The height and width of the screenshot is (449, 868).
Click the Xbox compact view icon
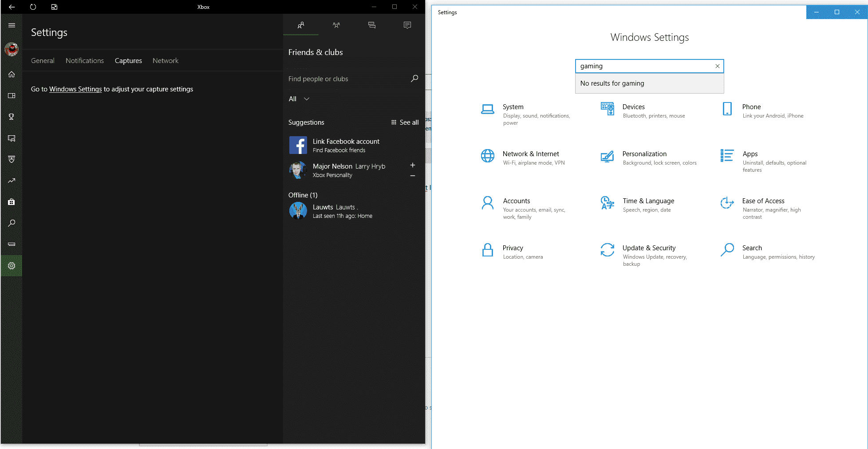54,7
